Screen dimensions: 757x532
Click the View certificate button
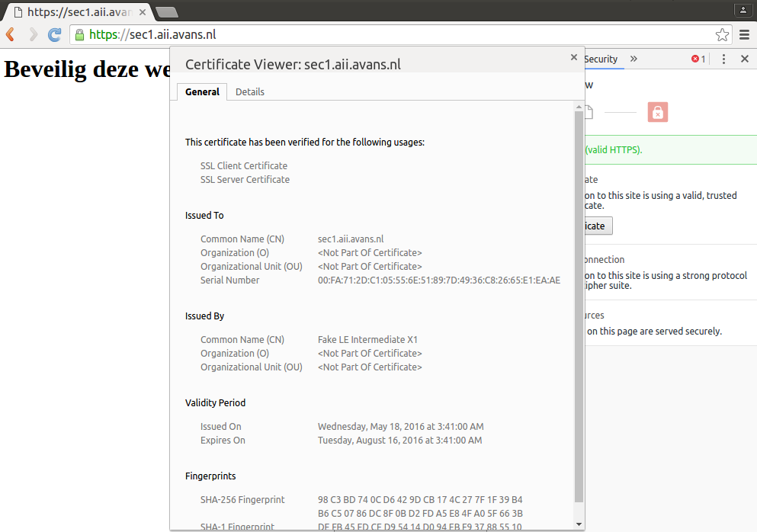tap(595, 226)
